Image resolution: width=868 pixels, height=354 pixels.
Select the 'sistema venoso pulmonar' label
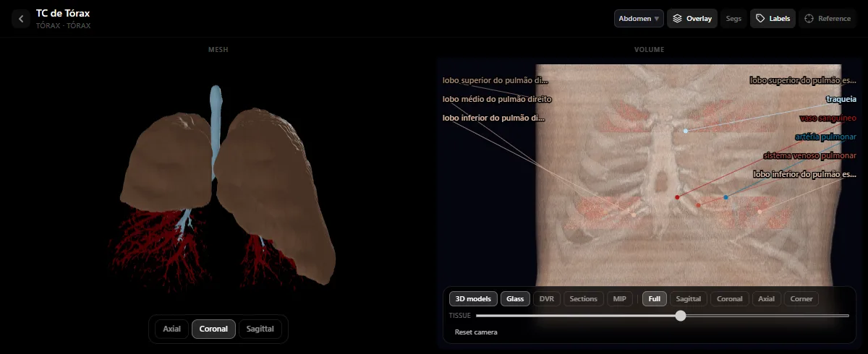[x=810, y=155]
